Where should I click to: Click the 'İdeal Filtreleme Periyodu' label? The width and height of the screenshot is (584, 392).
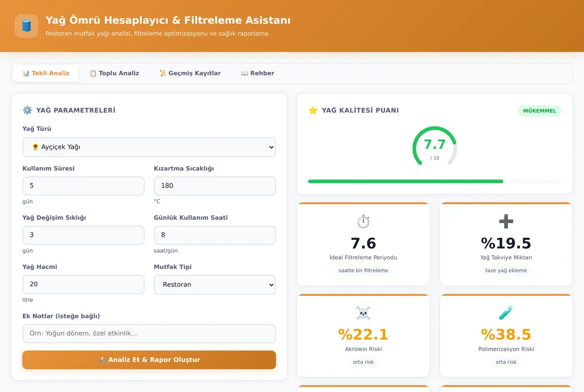point(363,258)
